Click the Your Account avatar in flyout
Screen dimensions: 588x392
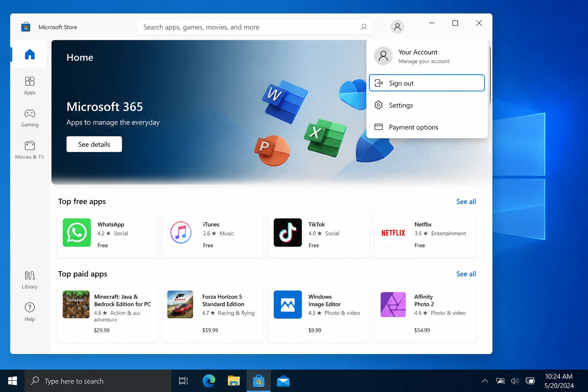[383, 56]
